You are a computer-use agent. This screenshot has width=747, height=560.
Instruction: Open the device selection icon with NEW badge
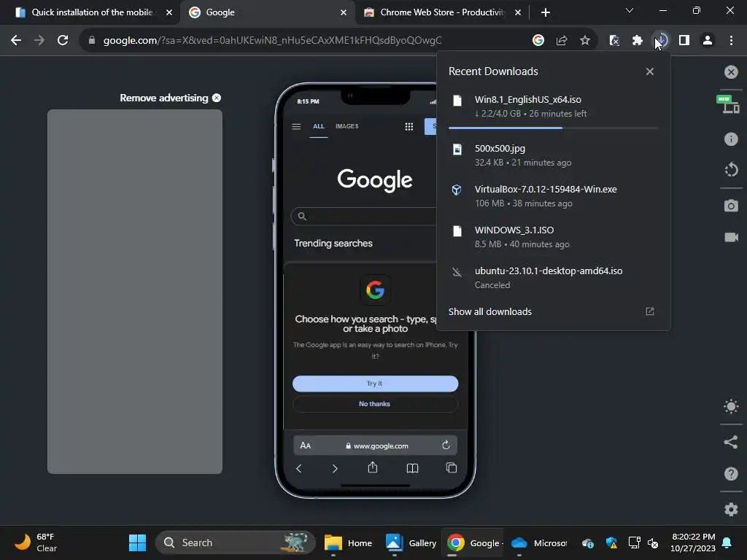728,104
